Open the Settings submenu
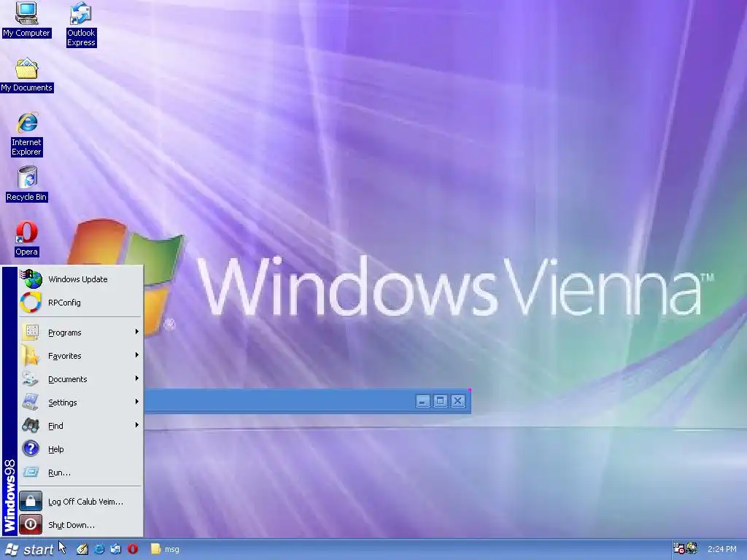The image size is (747, 560). pyautogui.click(x=81, y=402)
